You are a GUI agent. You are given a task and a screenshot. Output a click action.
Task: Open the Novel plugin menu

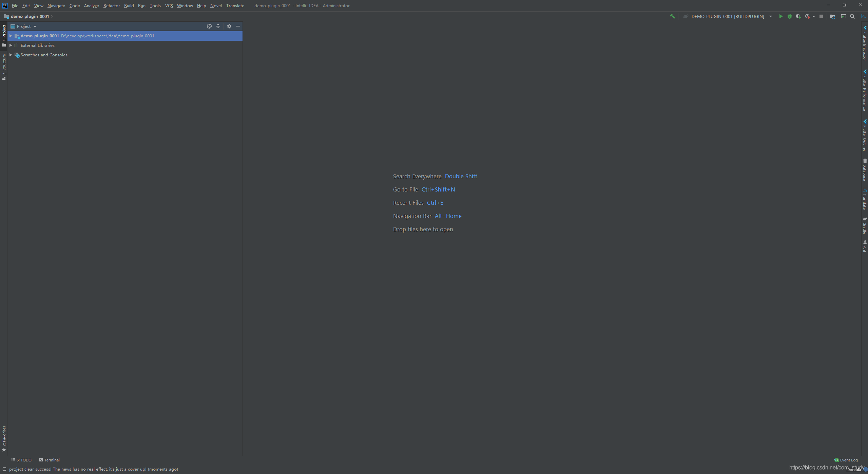(216, 5)
